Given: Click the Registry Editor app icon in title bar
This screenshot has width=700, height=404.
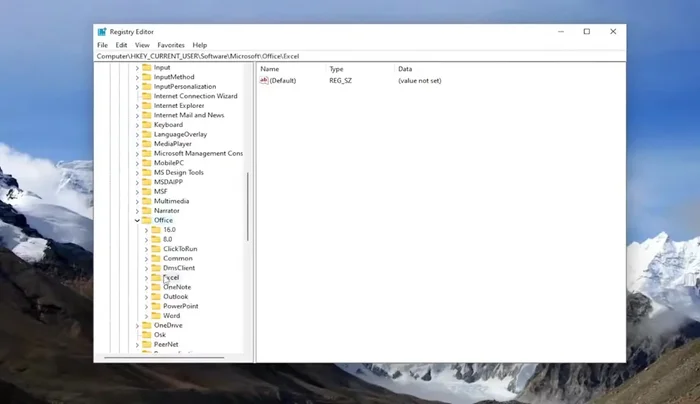Looking at the screenshot, I should point(102,32).
